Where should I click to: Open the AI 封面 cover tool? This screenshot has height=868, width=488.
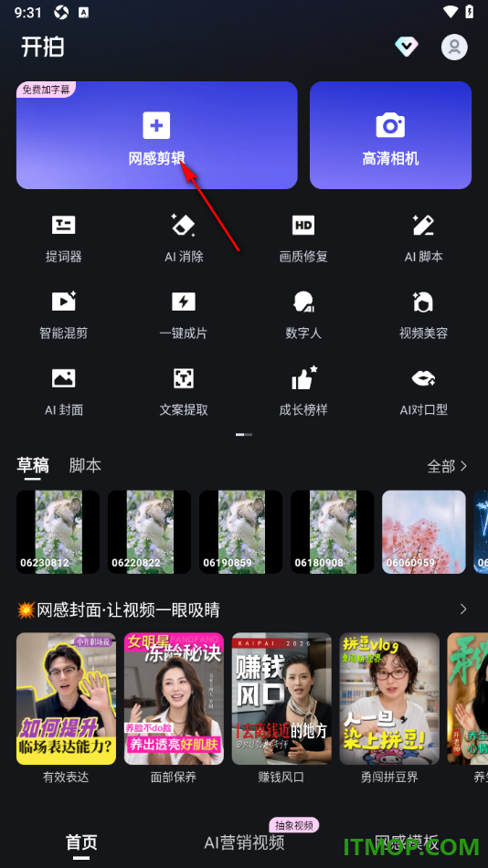(64, 393)
